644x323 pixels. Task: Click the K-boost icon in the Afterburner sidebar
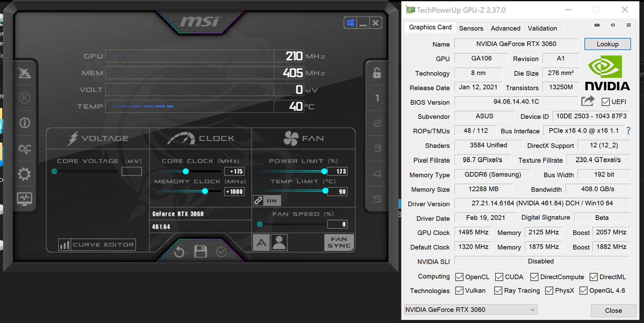[25, 98]
